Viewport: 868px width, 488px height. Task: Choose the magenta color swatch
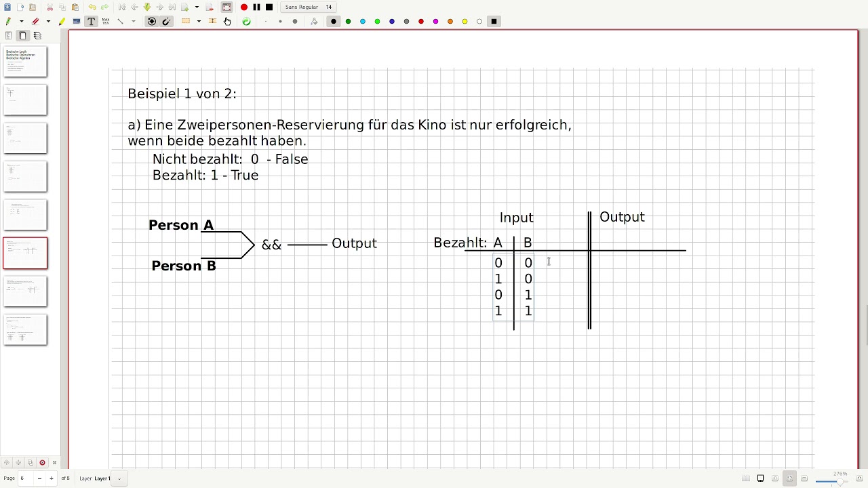tap(435, 22)
